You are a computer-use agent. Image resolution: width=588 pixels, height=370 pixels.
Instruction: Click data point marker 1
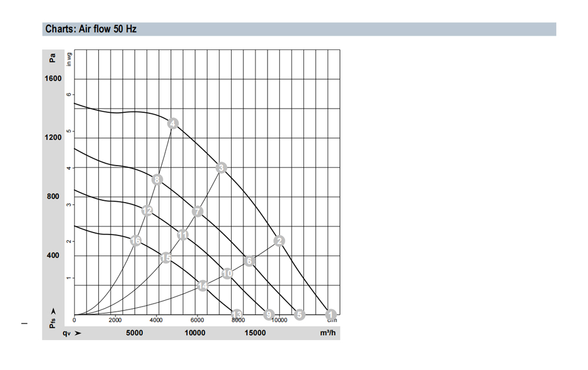point(330,315)
